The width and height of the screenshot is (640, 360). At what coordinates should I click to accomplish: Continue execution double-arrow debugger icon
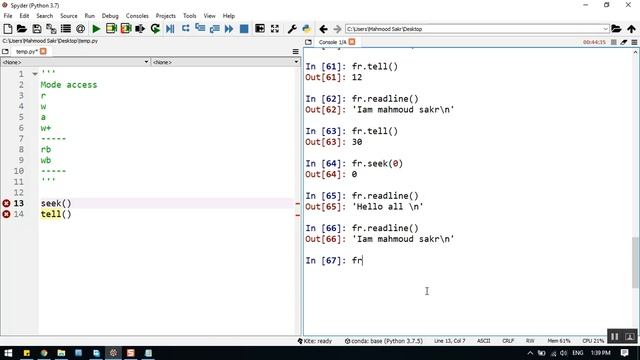coord(229,29)
